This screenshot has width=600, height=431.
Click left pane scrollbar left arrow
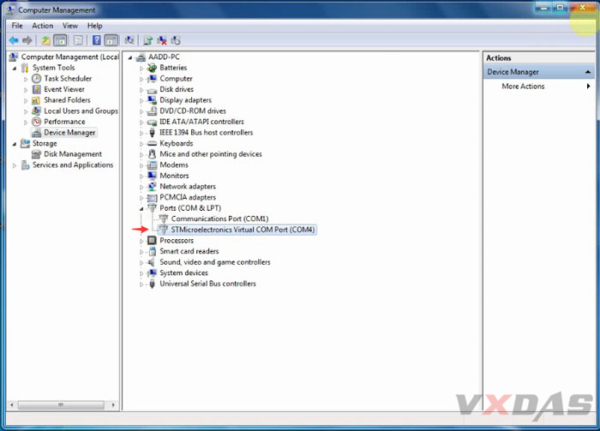pos(11,405)
